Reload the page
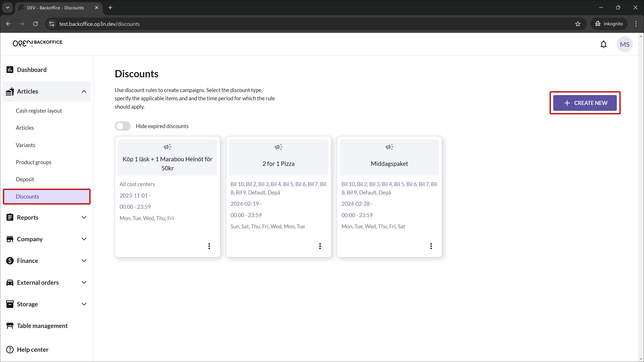Screen dimensions: 644x362 coord(36,24)
